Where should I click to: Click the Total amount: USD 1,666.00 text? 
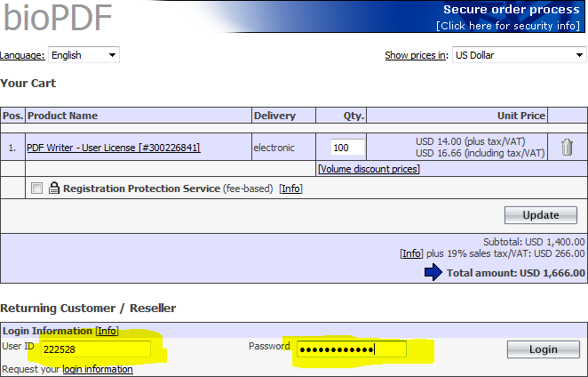tap(516, 273)
